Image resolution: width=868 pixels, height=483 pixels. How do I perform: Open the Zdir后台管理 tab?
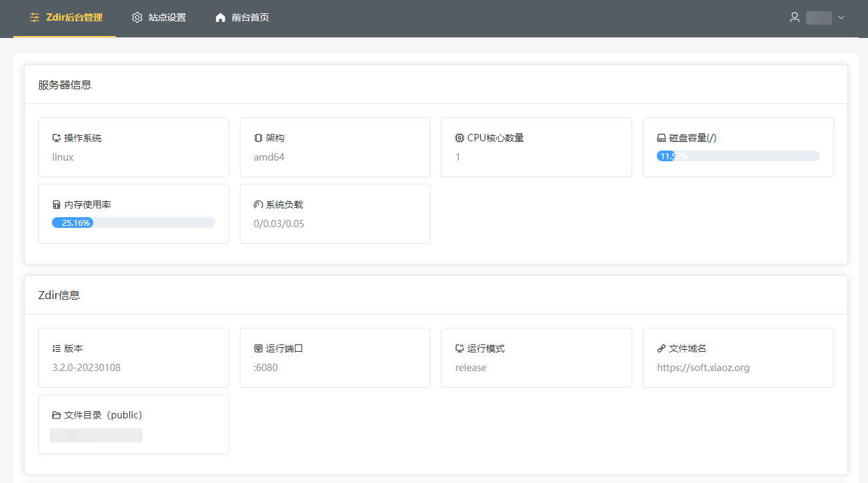[65, 18]
